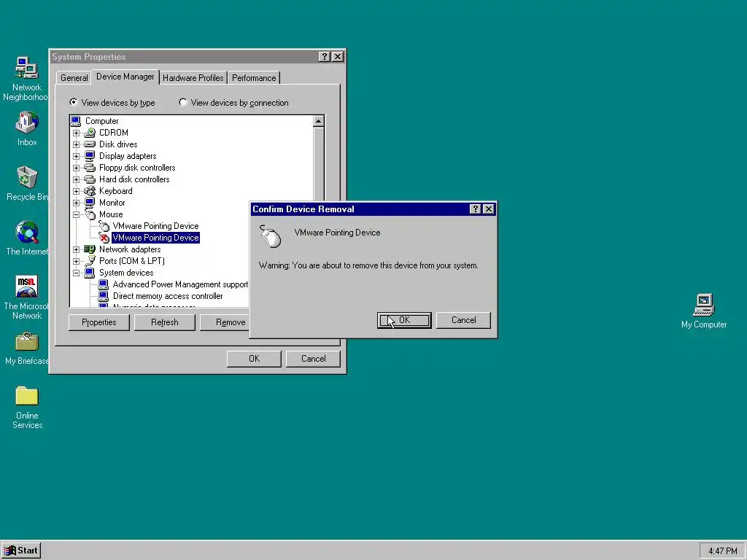Select the highlighted 'VMware Pointing Device' row text

point(155,238)
